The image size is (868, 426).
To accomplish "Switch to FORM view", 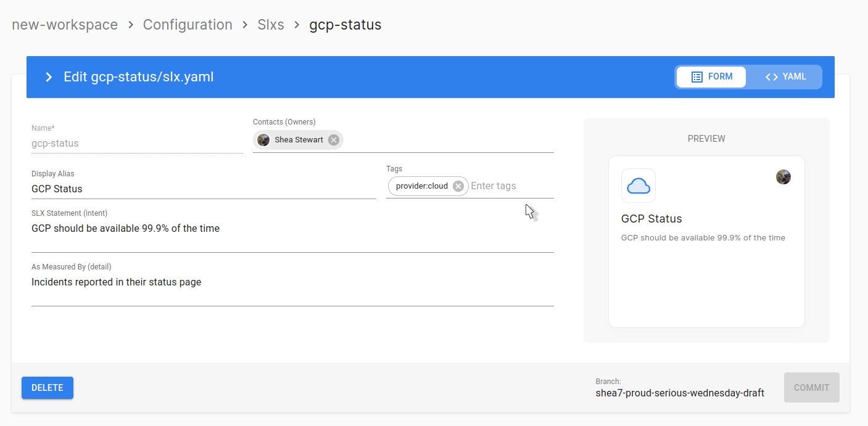I will coord(712,77).
